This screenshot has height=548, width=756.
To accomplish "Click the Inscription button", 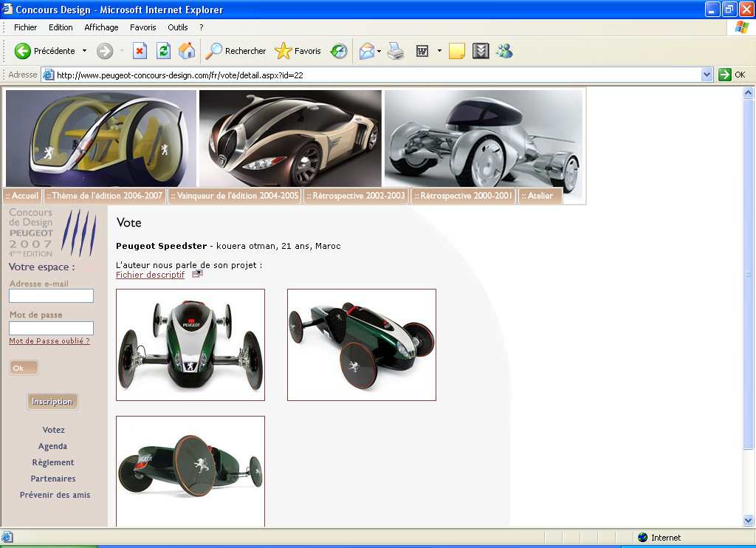I will (x=52, y=401).
